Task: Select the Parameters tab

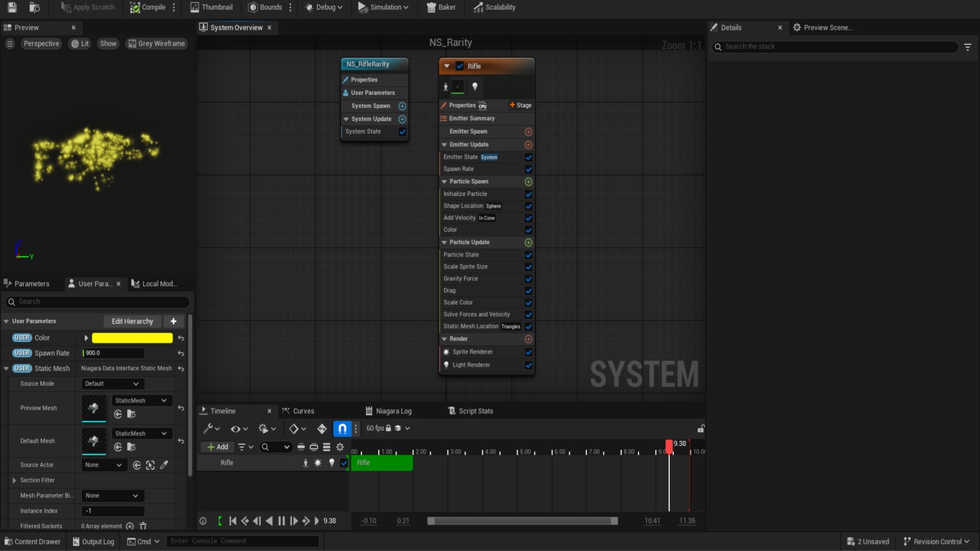Action: tap(31, 284)
